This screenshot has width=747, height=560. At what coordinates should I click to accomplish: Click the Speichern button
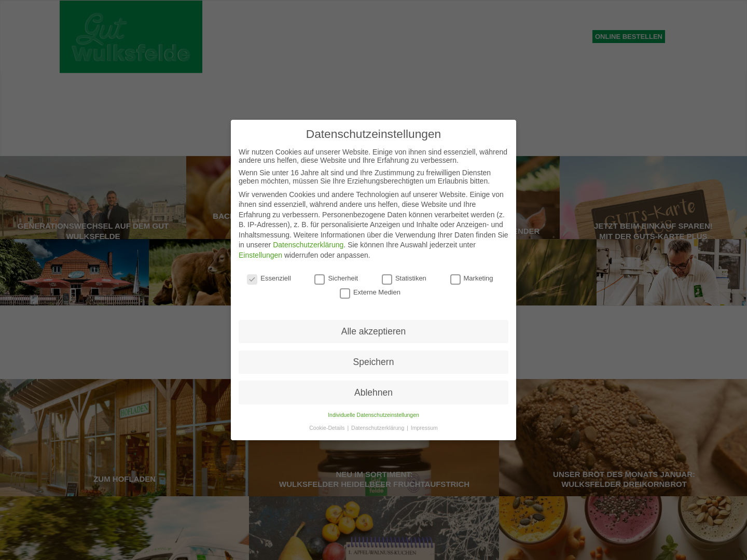point(374,362)
